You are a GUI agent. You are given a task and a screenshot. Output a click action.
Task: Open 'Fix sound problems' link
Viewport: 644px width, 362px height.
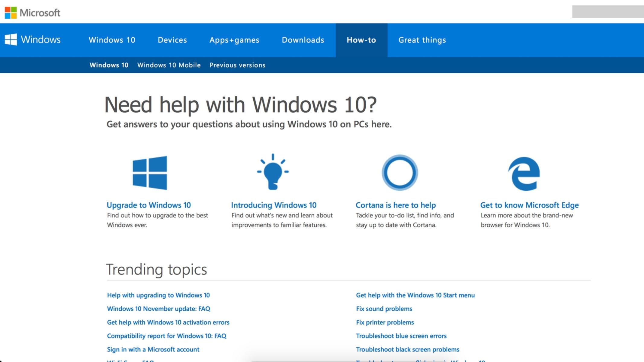[384, 309]
